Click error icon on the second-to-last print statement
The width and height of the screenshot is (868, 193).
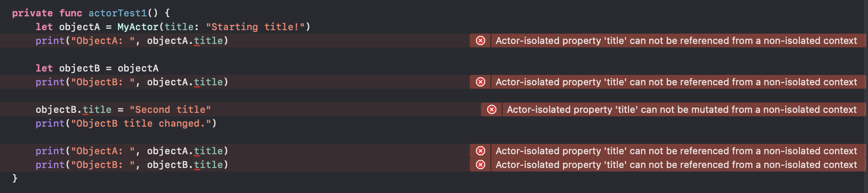click(x=480, y=151)
